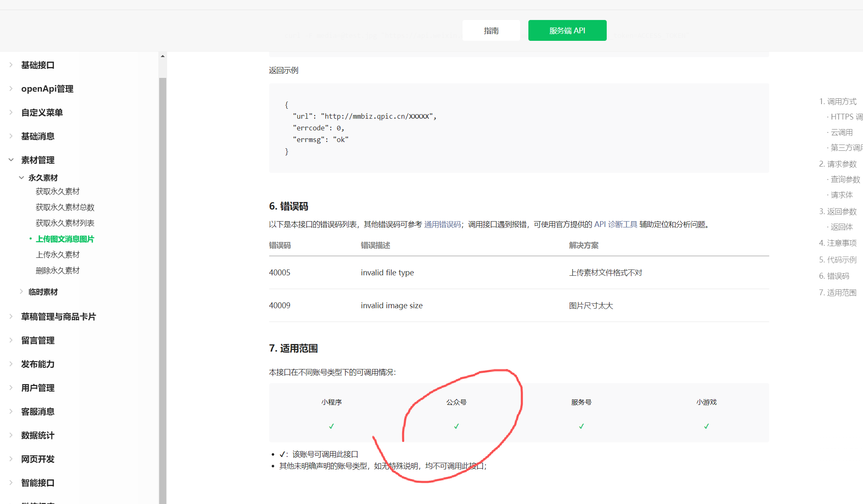Select 删除永久素材 in sidebar
Screen dimensions: 863x504
coord(58,271)
